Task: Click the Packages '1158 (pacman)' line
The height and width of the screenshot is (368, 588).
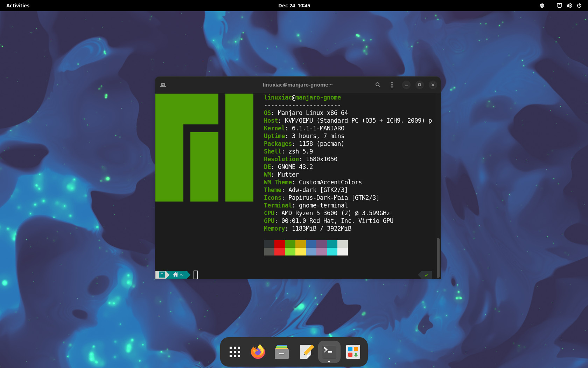Action: tap(304, 144)
